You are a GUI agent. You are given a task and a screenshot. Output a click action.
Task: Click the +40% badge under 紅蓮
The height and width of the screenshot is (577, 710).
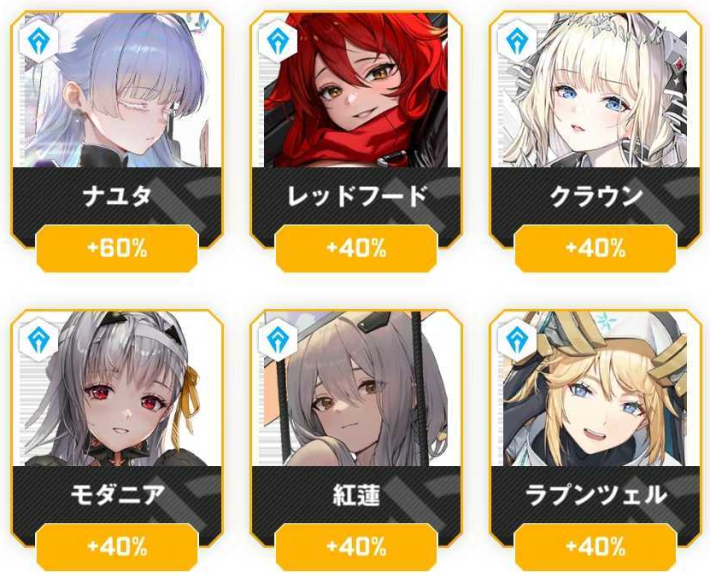(x=356, y=547)
